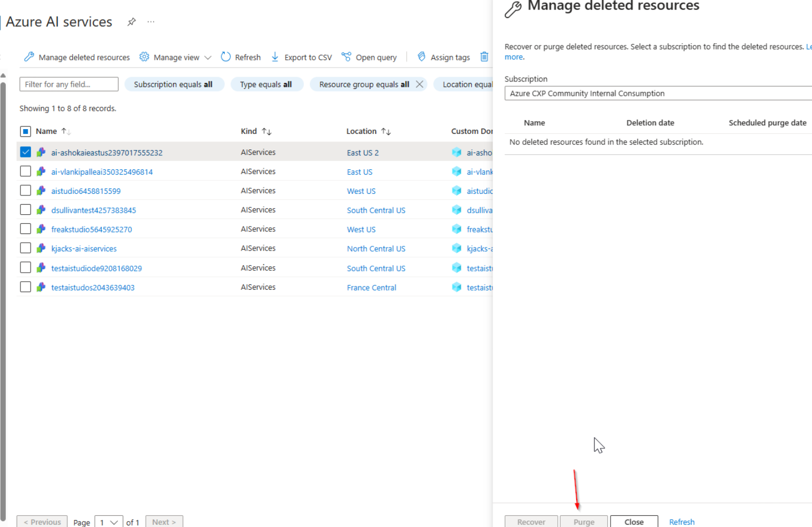Open resource ai-ashokaieastus2397017555232
Image resolution: width=812 pixels, height=527 pixels.
click(x=107, y=153)
